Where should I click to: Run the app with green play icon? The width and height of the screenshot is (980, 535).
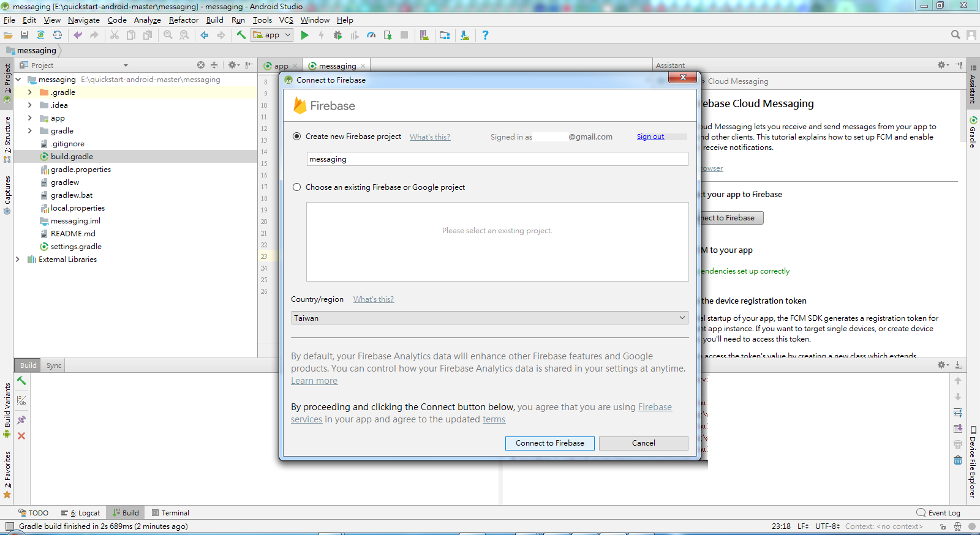[x=304, y=36]
